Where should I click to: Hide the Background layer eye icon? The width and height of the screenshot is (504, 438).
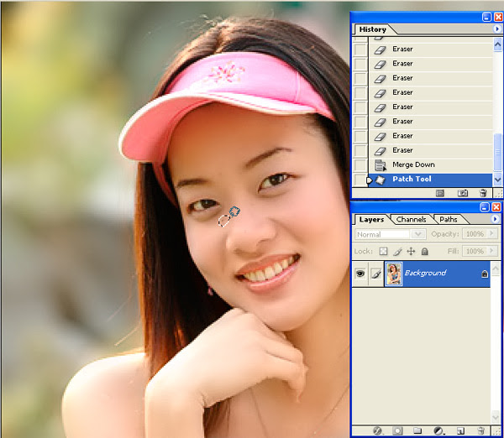pyautogui.click(x=360, y=274)
